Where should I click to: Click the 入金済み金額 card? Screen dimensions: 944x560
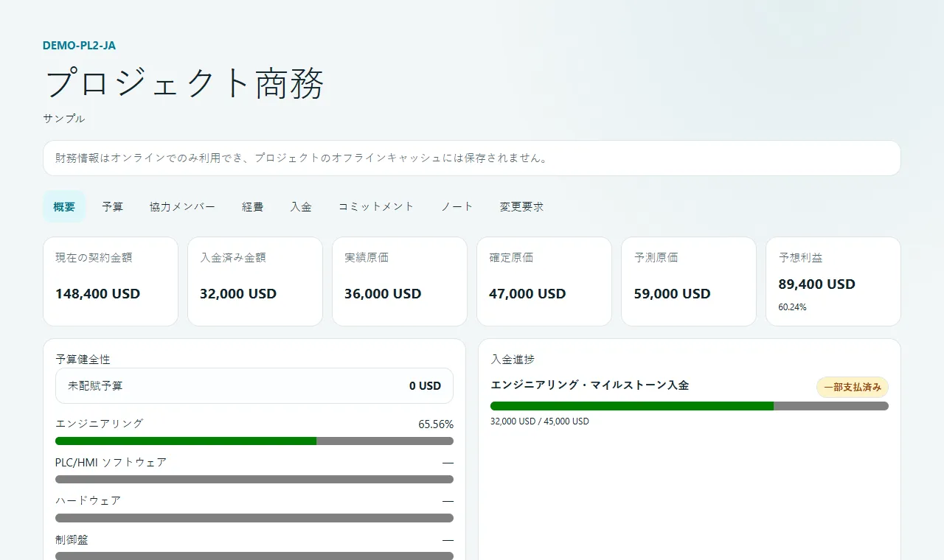[255, 281]
